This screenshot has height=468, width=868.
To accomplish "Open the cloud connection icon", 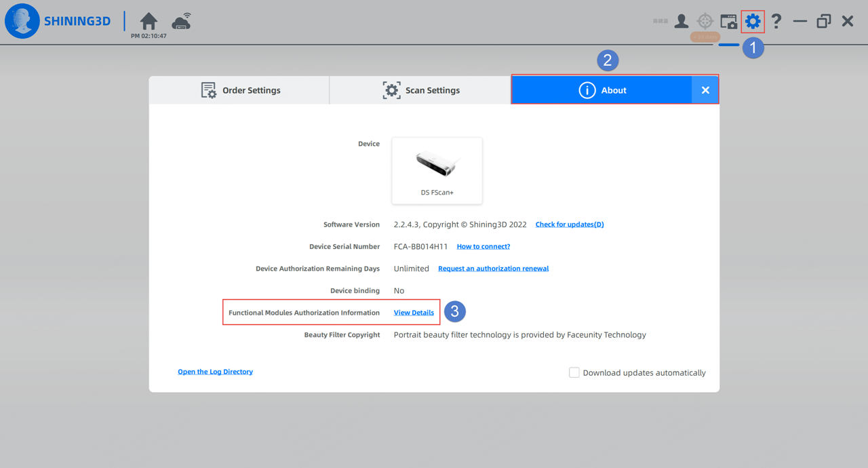I will [x=181, y=22].
